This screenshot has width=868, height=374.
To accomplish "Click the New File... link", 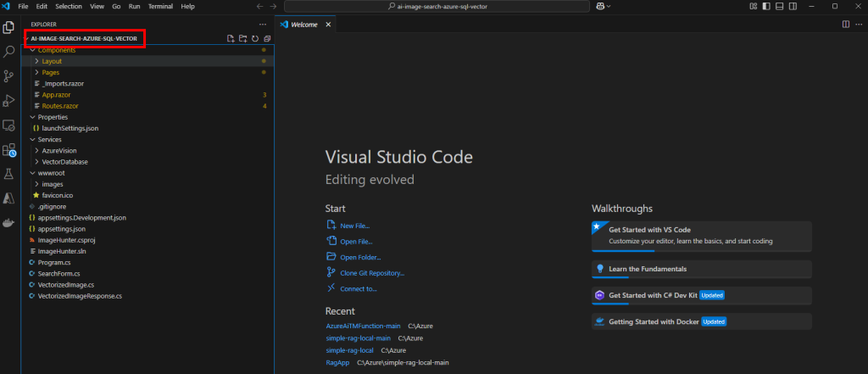I will (x=355, y=226).
